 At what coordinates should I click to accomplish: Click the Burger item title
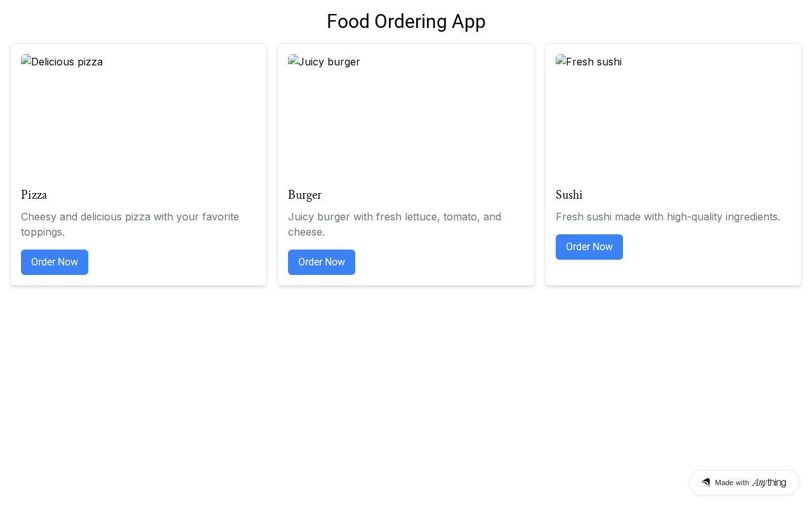(304, 195)
